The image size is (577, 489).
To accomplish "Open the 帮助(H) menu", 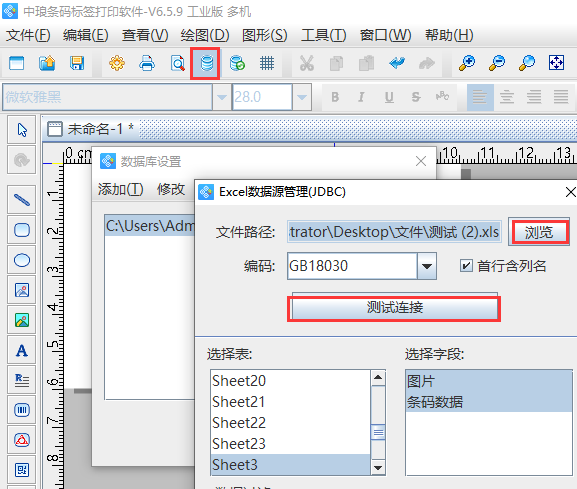I will [x=449, y=35].
